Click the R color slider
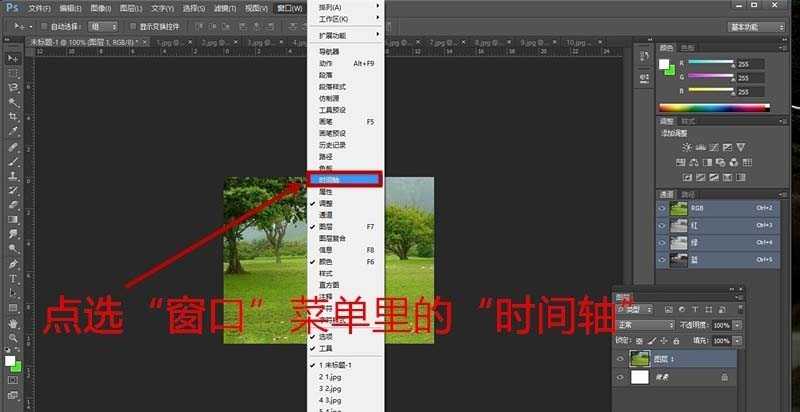800x412 pixels. click(x=710, y=63)
